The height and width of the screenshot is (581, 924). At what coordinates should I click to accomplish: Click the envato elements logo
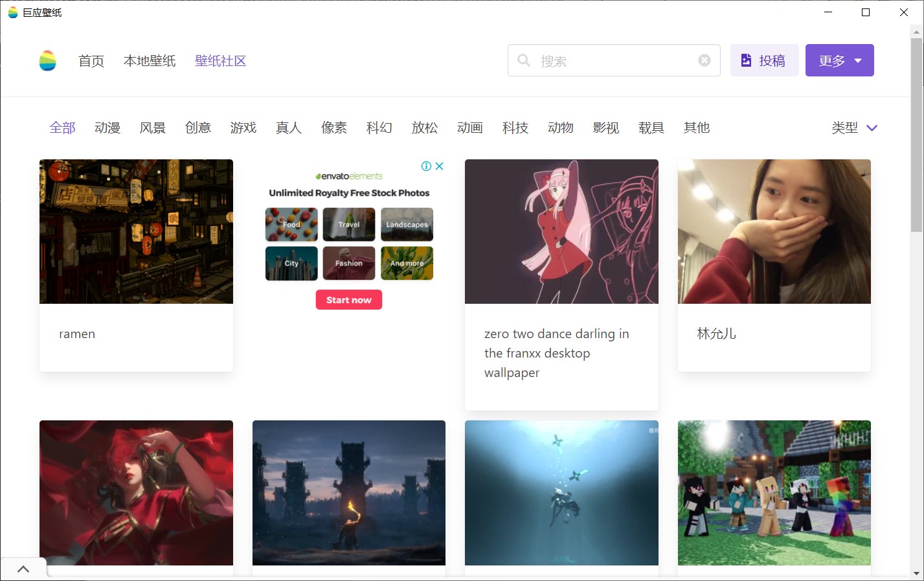(349, 176)
